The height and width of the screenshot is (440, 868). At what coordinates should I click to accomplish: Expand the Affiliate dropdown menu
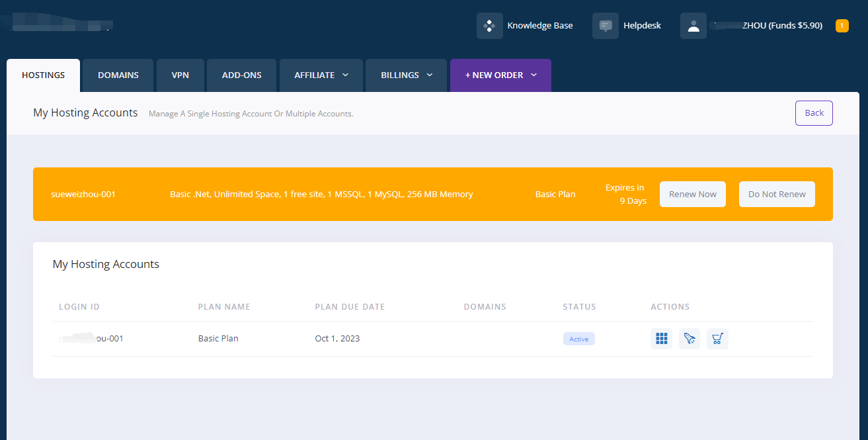[x=321, y=75]
